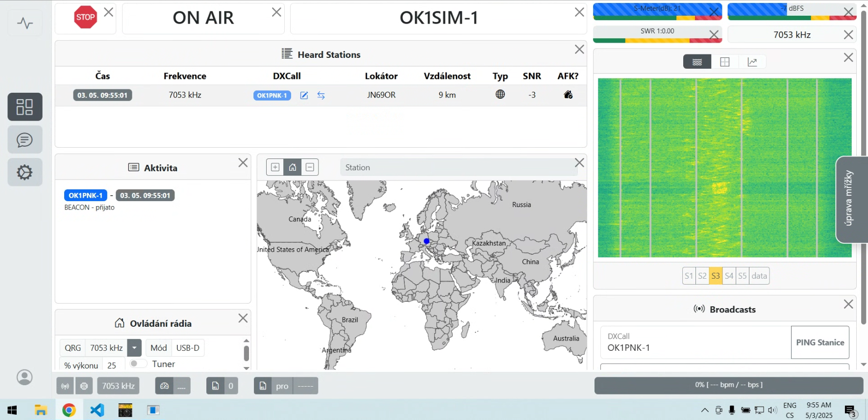Open the QRG frequency dropdown arrow
868x420 pixels.
[134, 348]
